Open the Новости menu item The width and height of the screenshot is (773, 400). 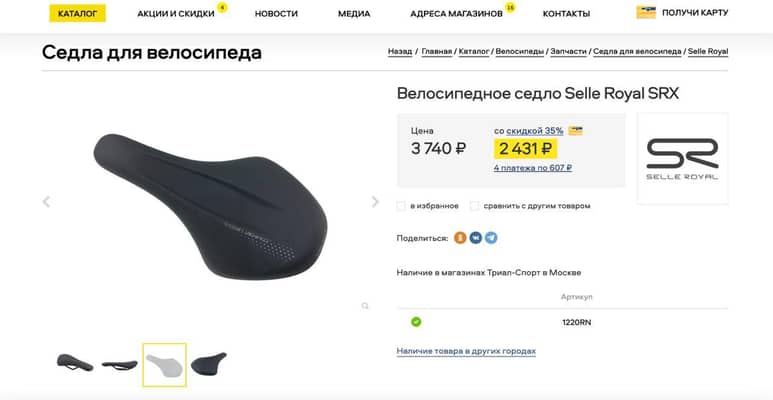pyautogui.click(x=276, y=14)
